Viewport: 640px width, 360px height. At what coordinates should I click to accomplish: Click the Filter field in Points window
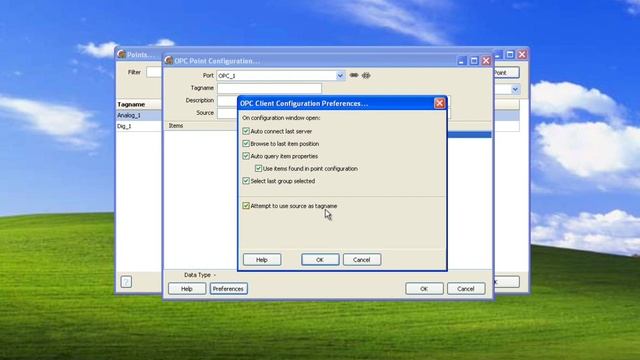click(x=154, y=72)
